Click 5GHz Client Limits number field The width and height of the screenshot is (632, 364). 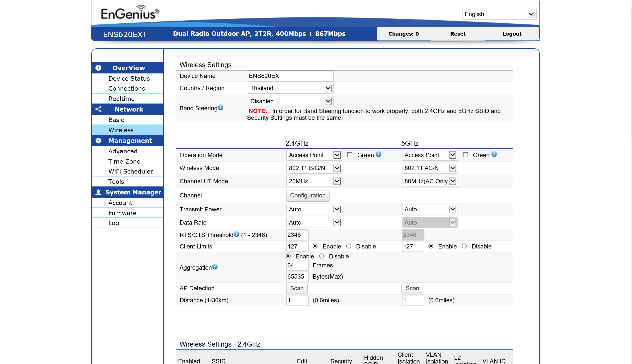(413, 246)
